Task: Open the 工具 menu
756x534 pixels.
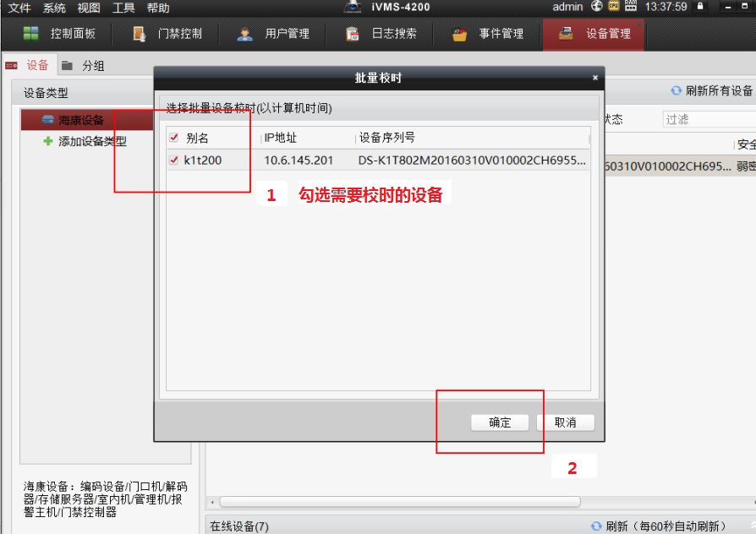Action: (123, 8)
